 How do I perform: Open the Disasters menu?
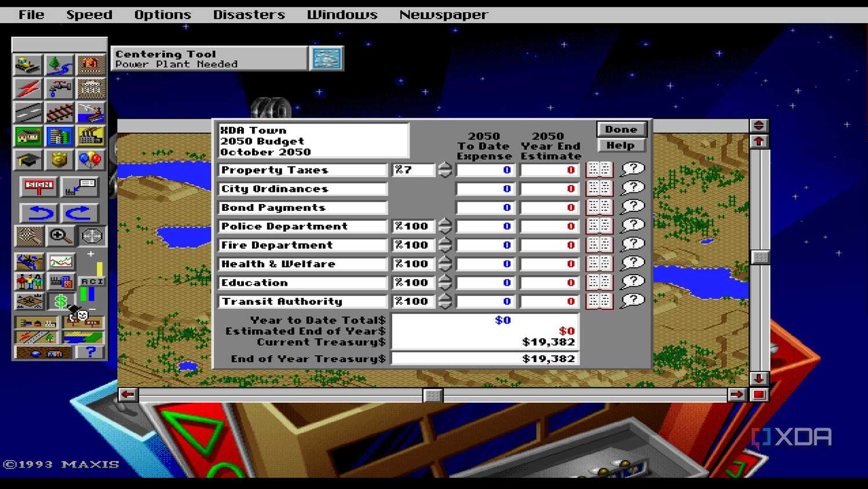tap(249, 15)
